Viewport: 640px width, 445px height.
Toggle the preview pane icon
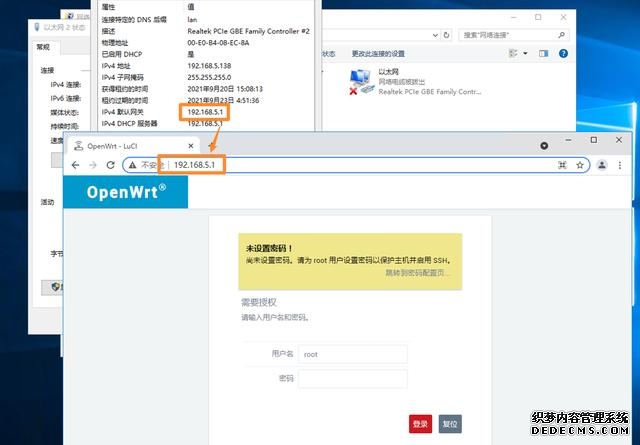(x=543, y=53)
